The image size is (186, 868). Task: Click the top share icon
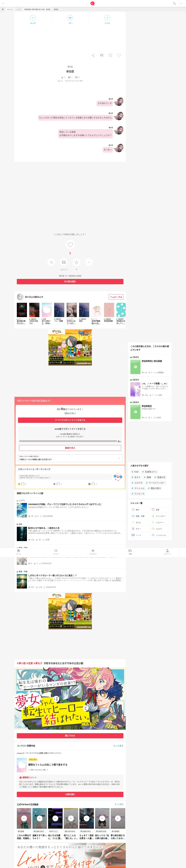point(93,55)
